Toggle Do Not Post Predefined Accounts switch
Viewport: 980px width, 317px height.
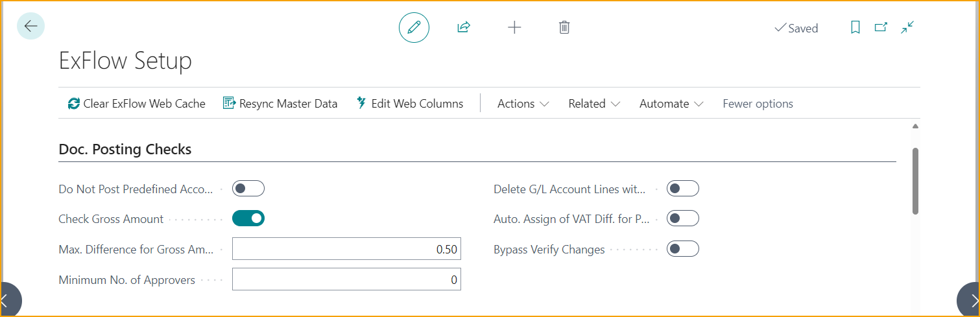[248, 189]
